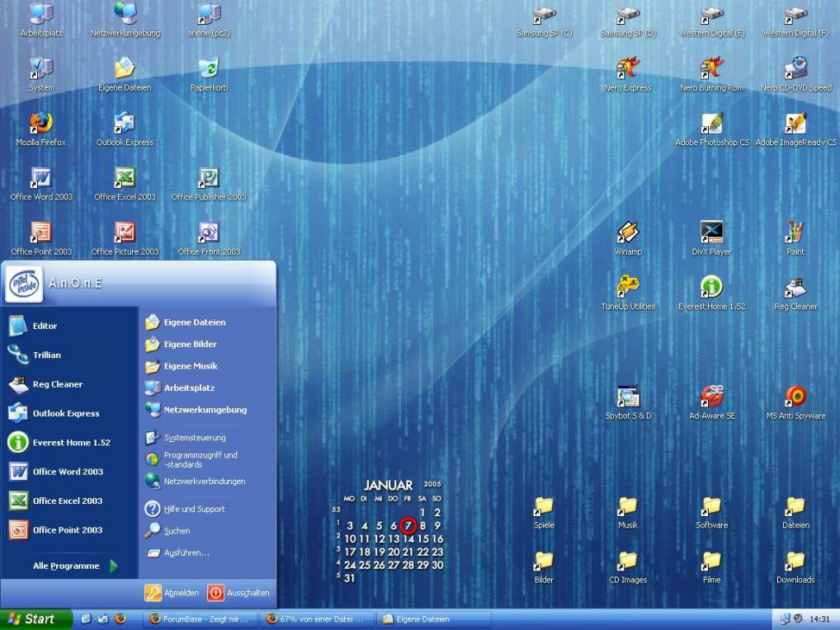Launch Adobe Photoshop CS

coord(711,129)
